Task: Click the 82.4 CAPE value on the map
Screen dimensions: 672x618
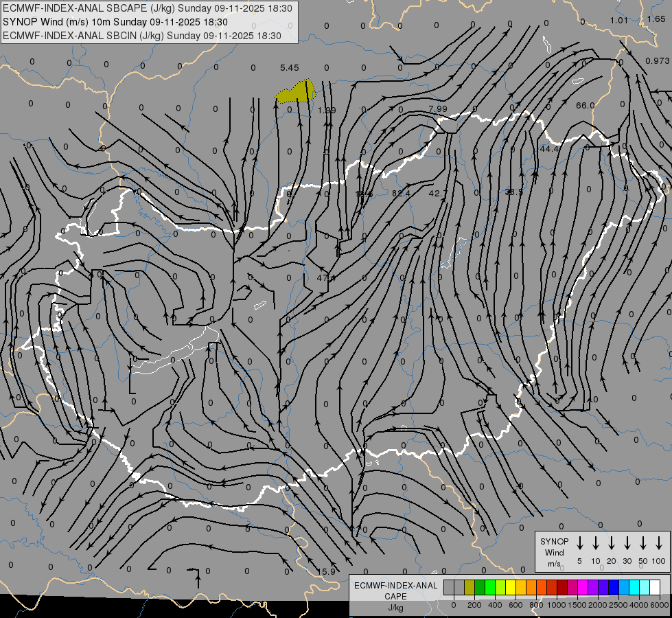Action: tap(401, 194)
